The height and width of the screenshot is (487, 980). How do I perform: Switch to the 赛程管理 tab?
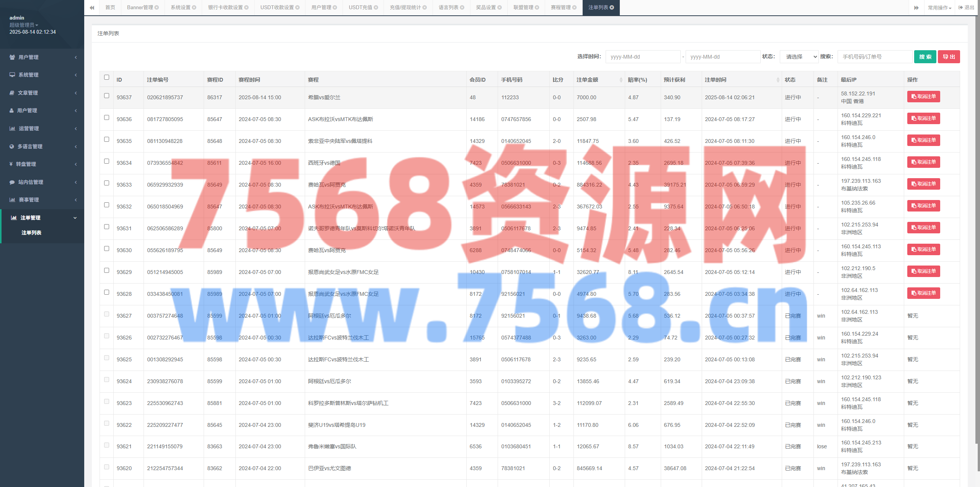[560, 8]
